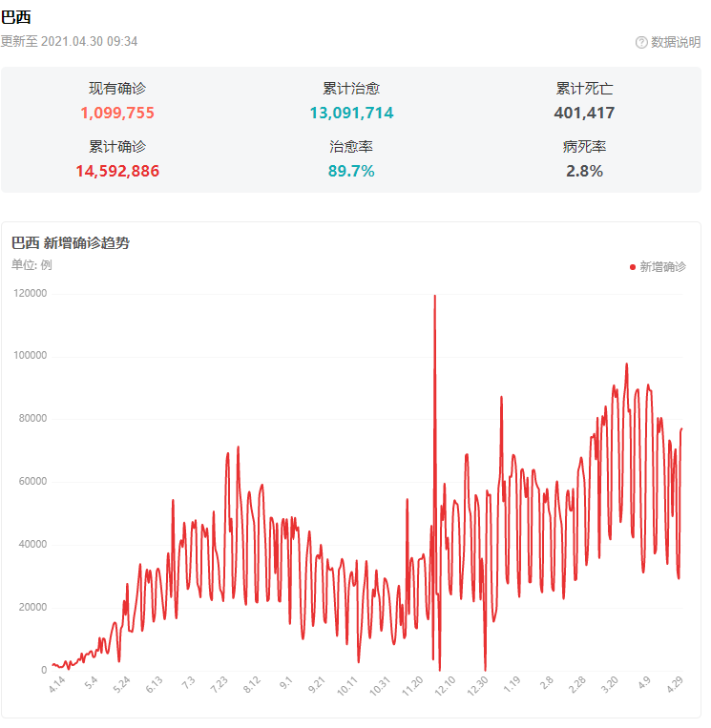Viewport: 711px width, 728px height.
Task: Click the 60000 y-axis label
Action: tap(32, 482)
